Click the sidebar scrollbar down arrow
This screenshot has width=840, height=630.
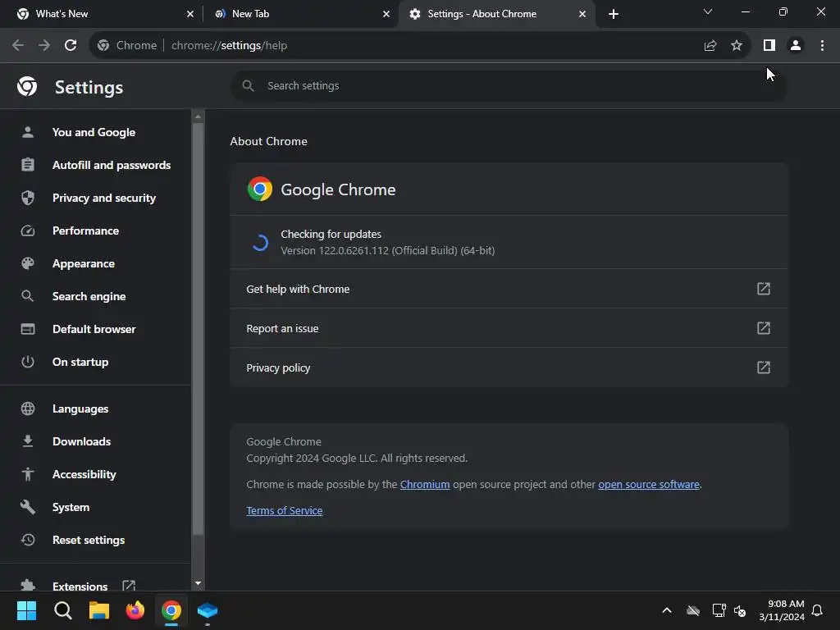[199, 583]
